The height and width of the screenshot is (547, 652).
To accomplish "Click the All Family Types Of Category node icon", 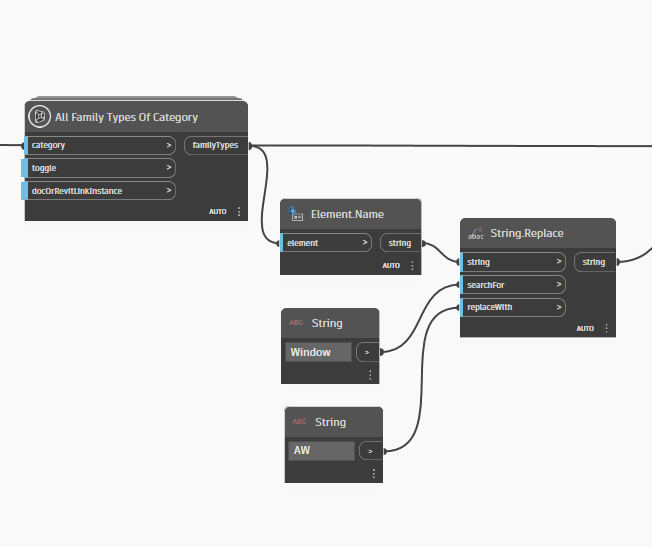I will pyautogui.click(x=40, y=116).
